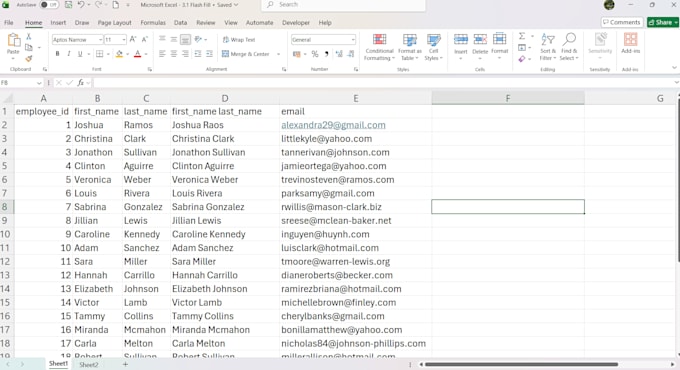
Task: Open font name dropdown
Action: [100, 39]
